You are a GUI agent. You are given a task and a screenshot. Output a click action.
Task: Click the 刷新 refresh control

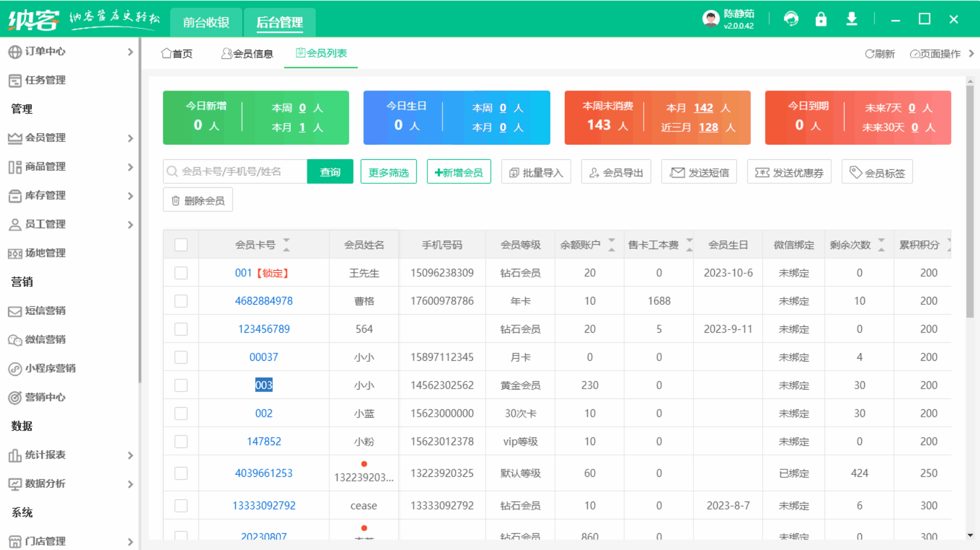pyautogui.click(x=879, y=53)
